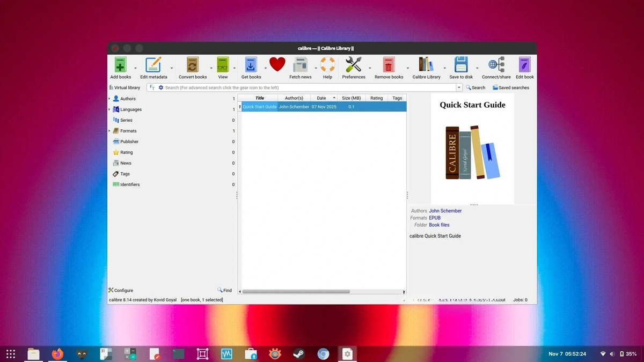The image size is (644, 362).
Task: Click the Get books icon
Action: [x=251, y=65]
